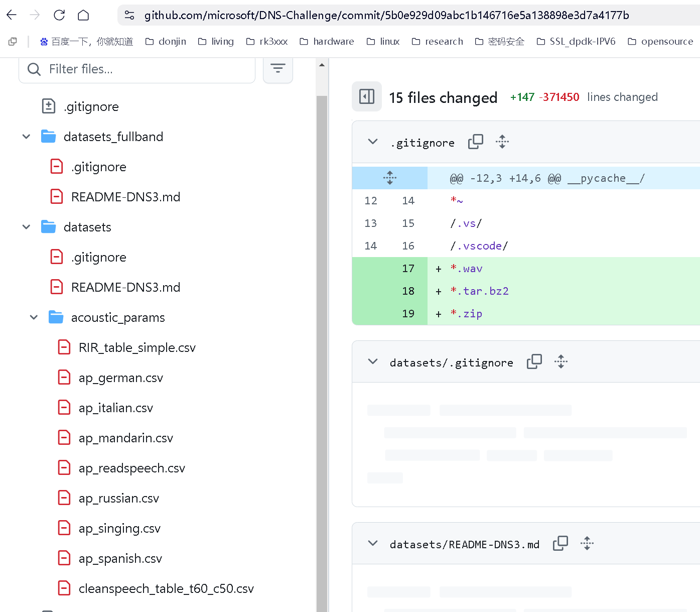
Task: Collapse the datasets_fullband folder
Action: [x=26, y=136]
